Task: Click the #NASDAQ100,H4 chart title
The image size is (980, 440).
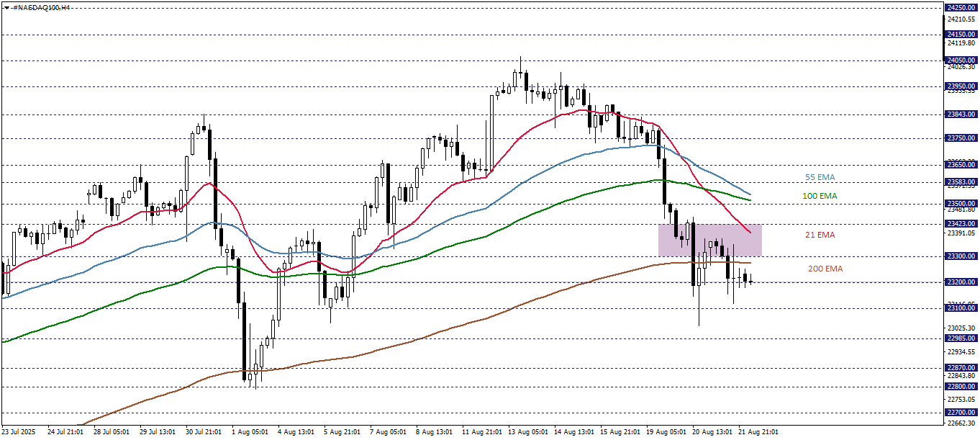Action: click(41, 6)
